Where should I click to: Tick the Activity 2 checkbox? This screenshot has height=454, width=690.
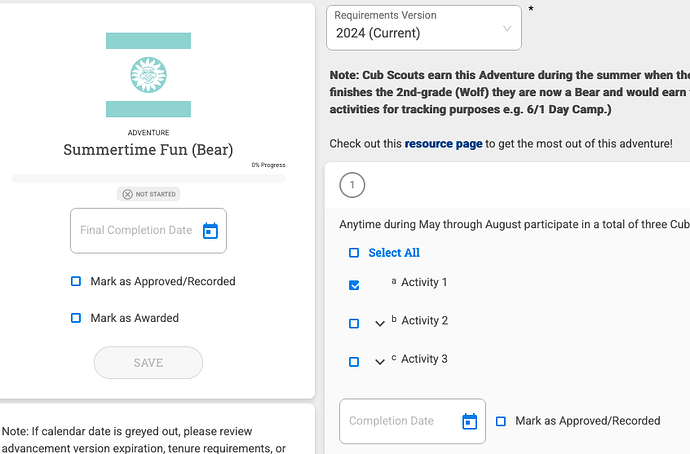click(x=354, y=323)
